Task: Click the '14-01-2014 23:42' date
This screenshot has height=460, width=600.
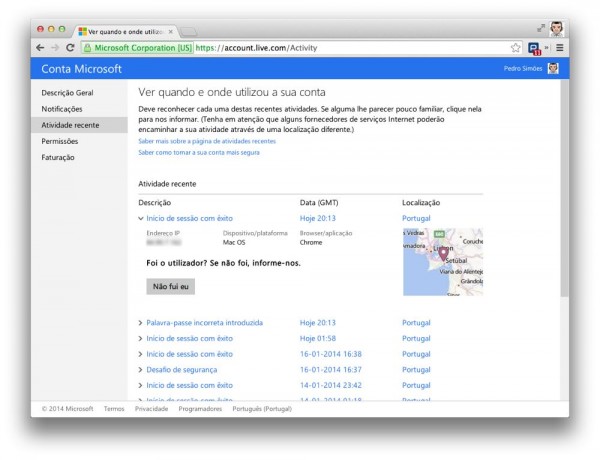Action: 331,385
